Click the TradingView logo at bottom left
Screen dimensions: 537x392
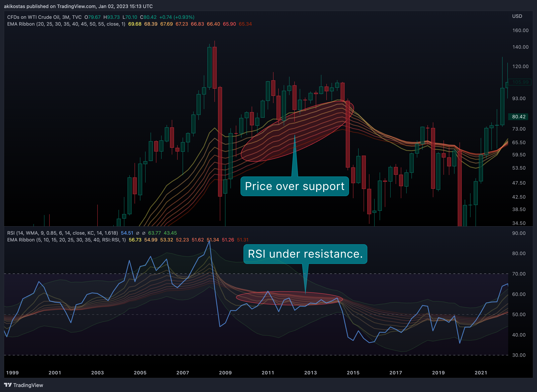pos(23,385)
